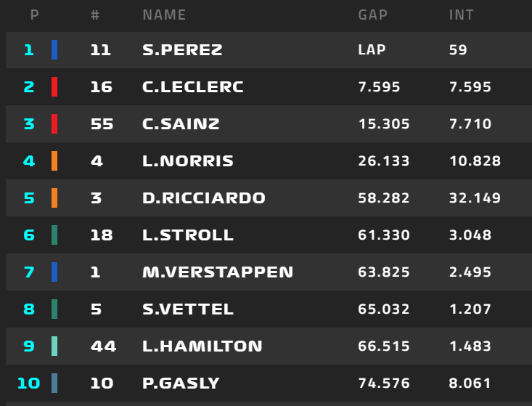The image size is (532, 406).
Task: Click the blue team color bar beside S.PEREZ
Action: click(54, 50)
